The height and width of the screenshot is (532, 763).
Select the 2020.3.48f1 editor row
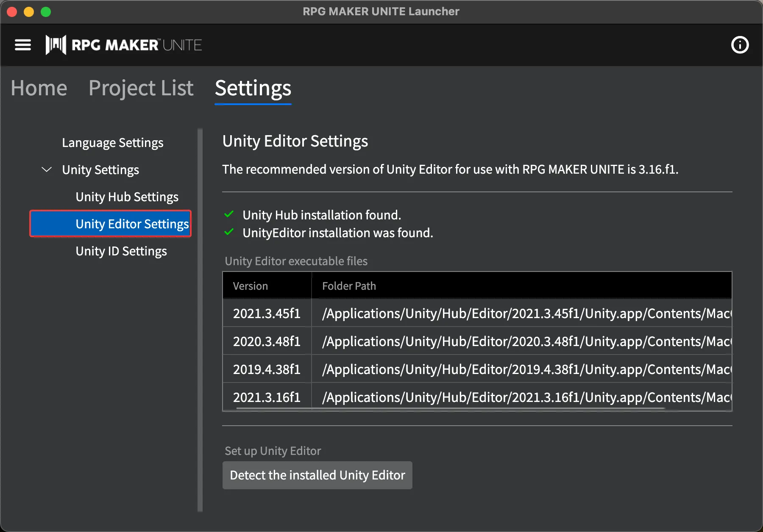pyautogui.click(x=267, y=341)
